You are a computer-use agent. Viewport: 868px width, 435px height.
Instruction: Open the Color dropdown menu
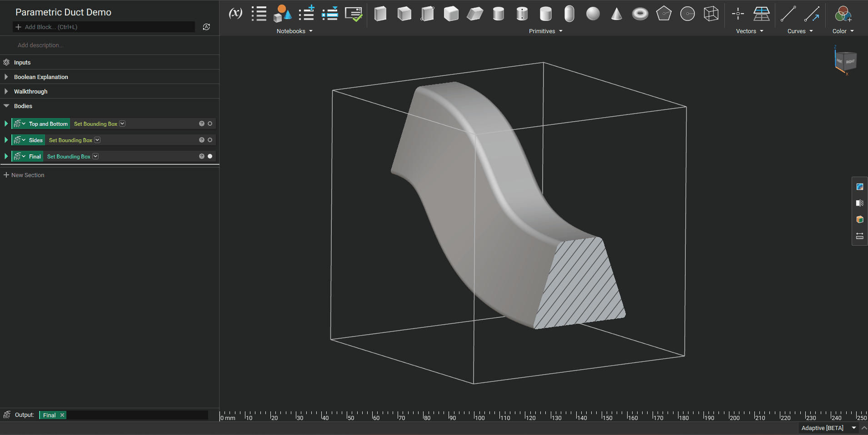[x=843, y=31]
